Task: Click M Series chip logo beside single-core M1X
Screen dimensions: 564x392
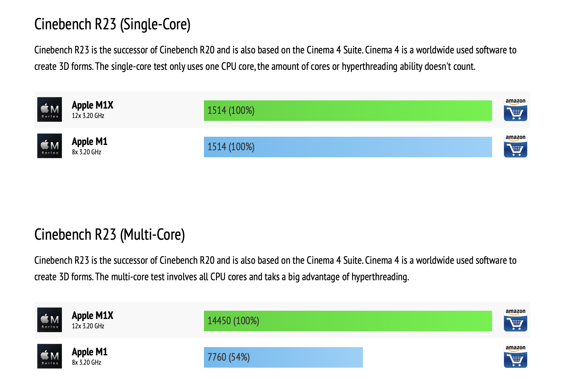Action: point(50,109)
